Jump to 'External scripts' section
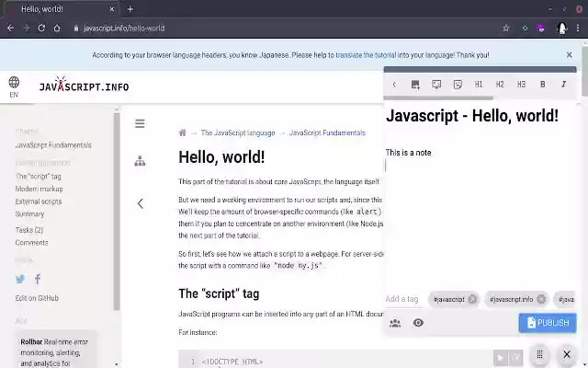Screen dimensions: 588x368 tap(39, 201)
